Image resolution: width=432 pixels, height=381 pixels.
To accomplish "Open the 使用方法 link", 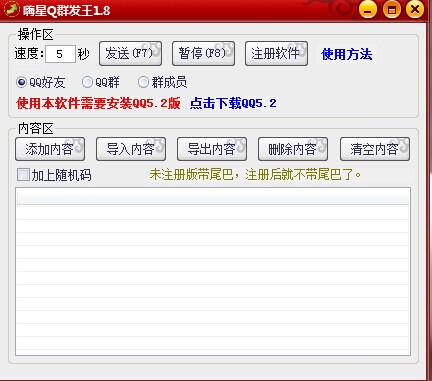I will 347,54.
